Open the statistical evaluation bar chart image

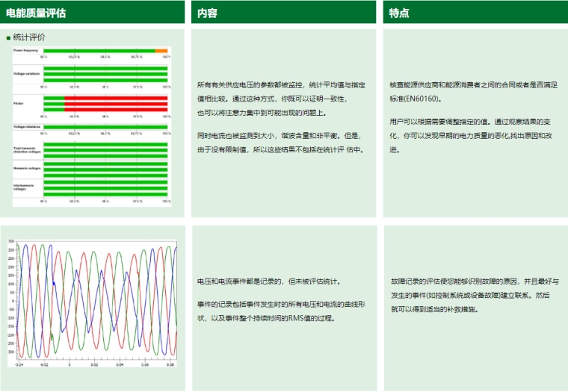point(93,125)
